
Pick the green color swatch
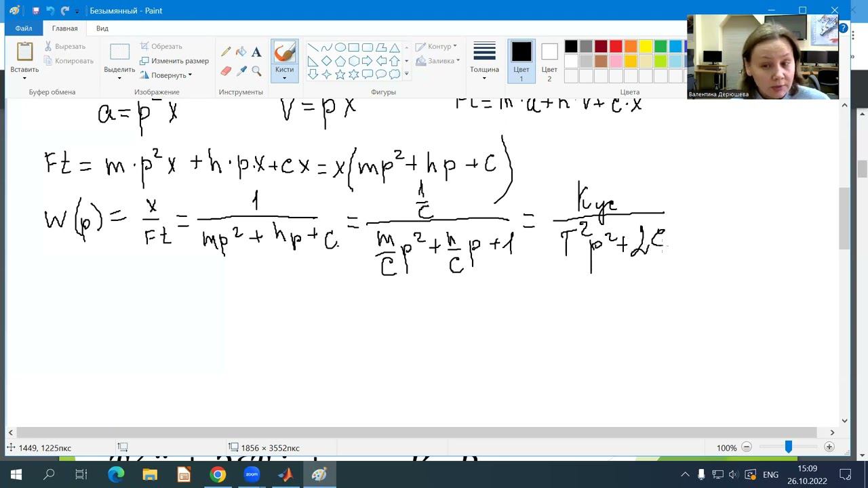point(660,46)
